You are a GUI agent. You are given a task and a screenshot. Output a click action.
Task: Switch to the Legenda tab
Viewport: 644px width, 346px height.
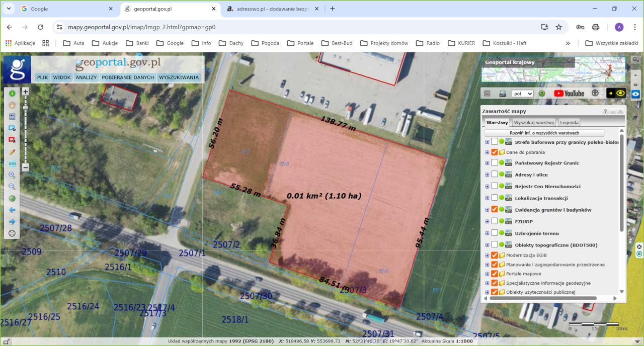pos(569,122)
